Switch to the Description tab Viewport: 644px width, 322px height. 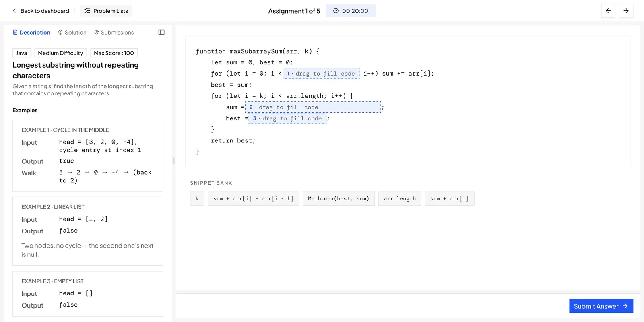31,32
